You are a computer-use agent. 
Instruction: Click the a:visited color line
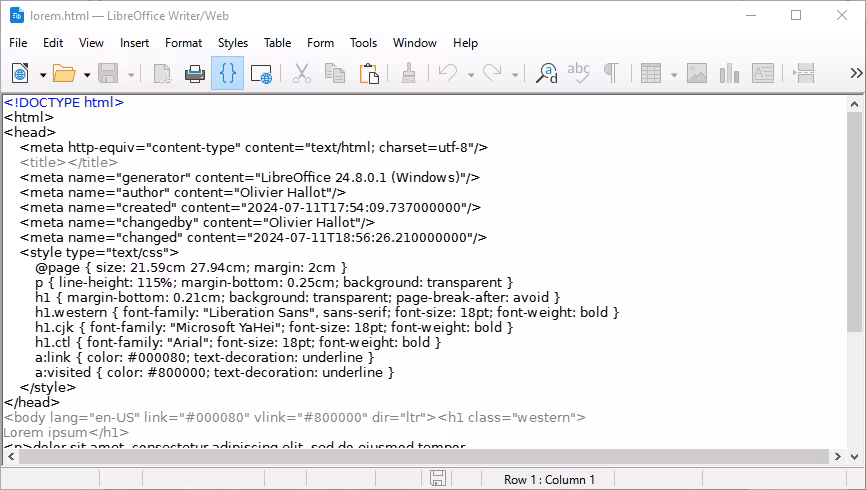pyautogui.click(x=214, y=372)
